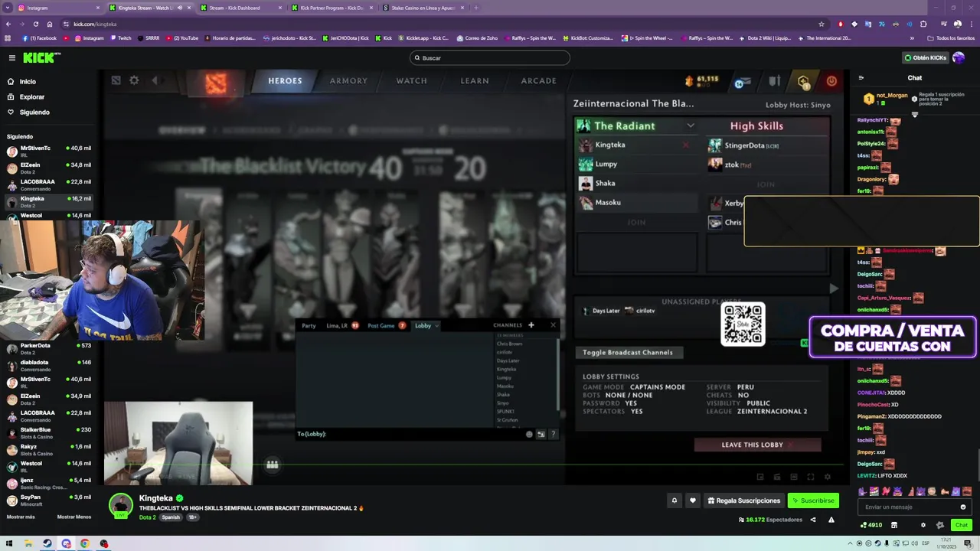Viewport: 980px width, 551px height.
Task: Open File Explorer from taskbar
Action: 28,543
